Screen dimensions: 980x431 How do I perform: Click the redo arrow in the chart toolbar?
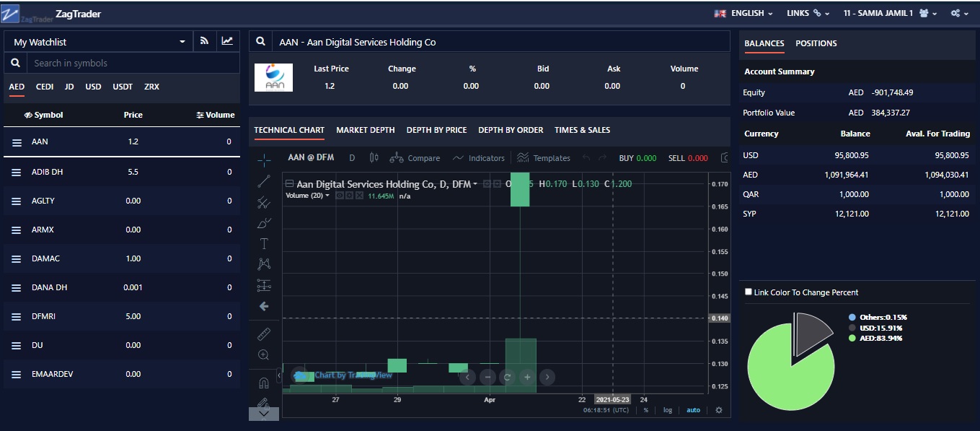click(603, 158)
